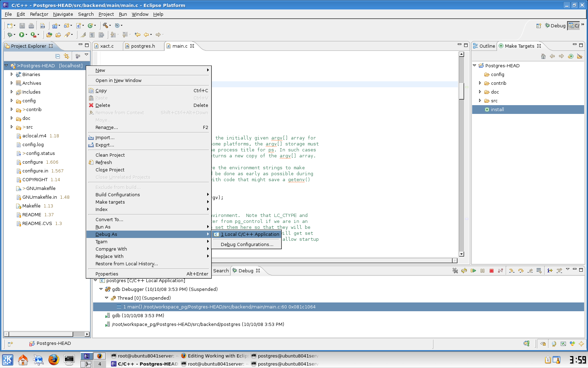The height and width of the screenshot is (368, 588).
Task: Toggle Hide Empty Folders in Make Targets
Action: (x=580, y=56)
